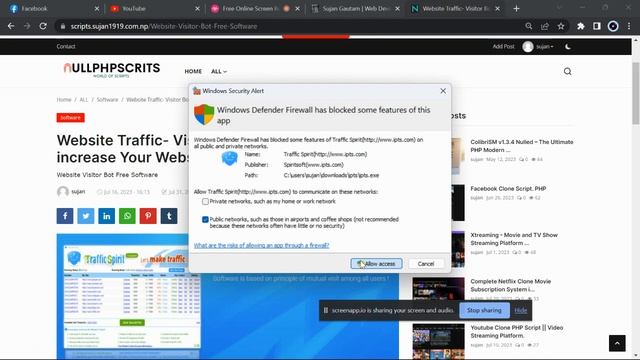Viewport: 640px width, 360px height.
Task: Share article on WhatsApp
Action: [x=127, y=216]
